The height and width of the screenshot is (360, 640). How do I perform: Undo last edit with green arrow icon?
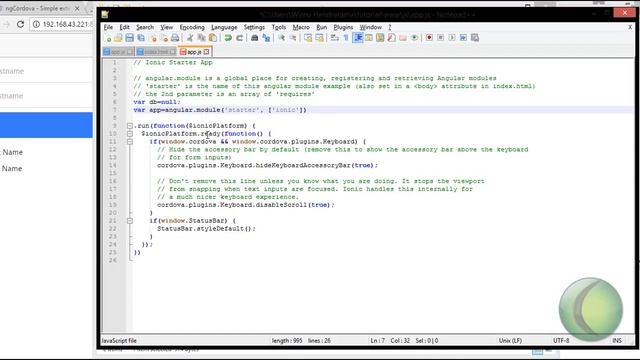pos(228,38)
